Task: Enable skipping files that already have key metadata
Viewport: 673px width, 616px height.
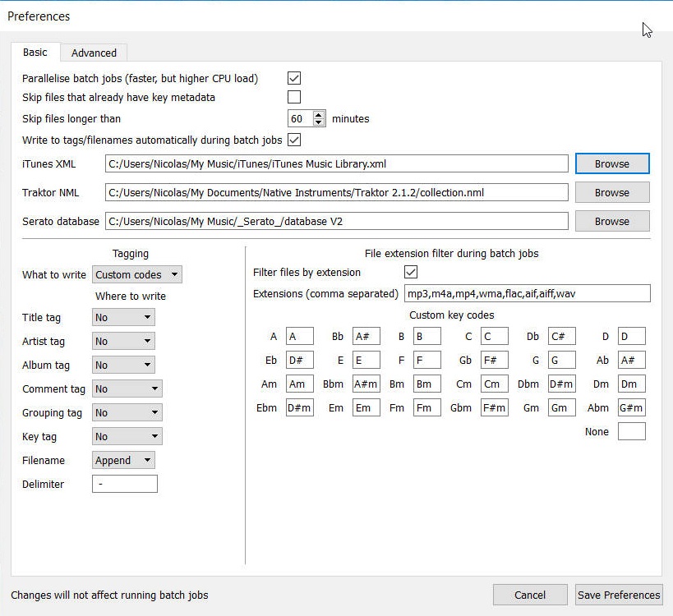Action: pos(293,96)
